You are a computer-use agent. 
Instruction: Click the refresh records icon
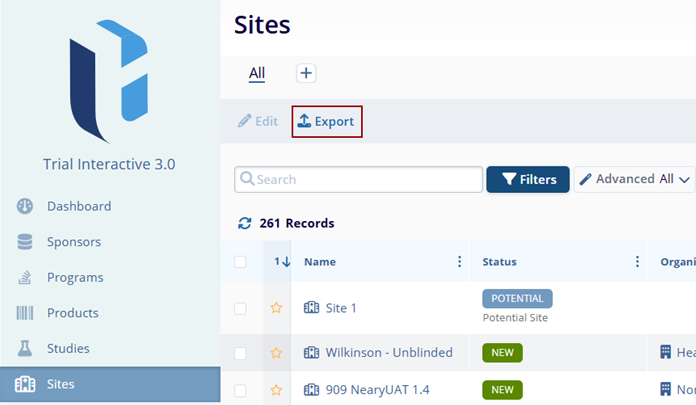(x=244, y=223)
